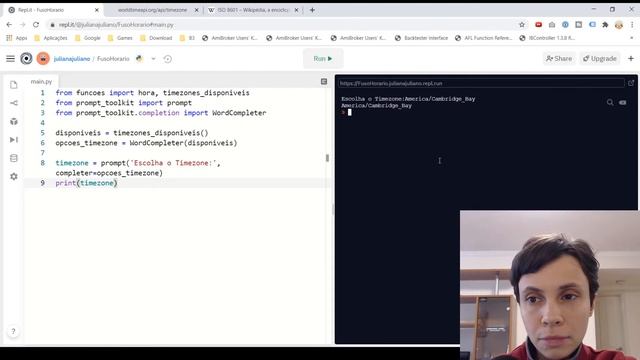Click the Repl.it logo icon
This screenshot has height=360, width=640.
coord(27,59)
